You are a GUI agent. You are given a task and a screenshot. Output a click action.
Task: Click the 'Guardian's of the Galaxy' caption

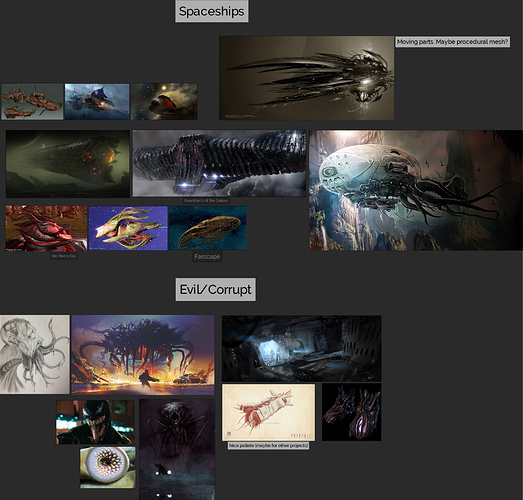pos(206,200)
